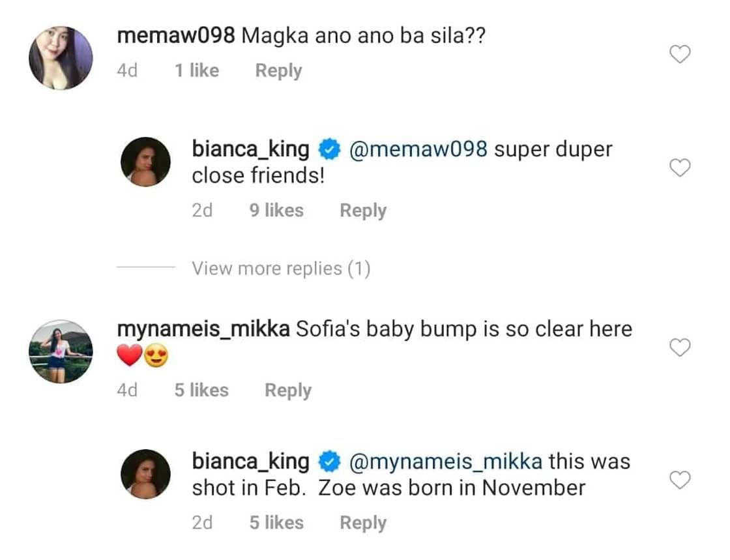Tap the heart-eyes emoji in mynameis_mikka's comment
This screenshot has height=560, width=730.
(156, 355)
